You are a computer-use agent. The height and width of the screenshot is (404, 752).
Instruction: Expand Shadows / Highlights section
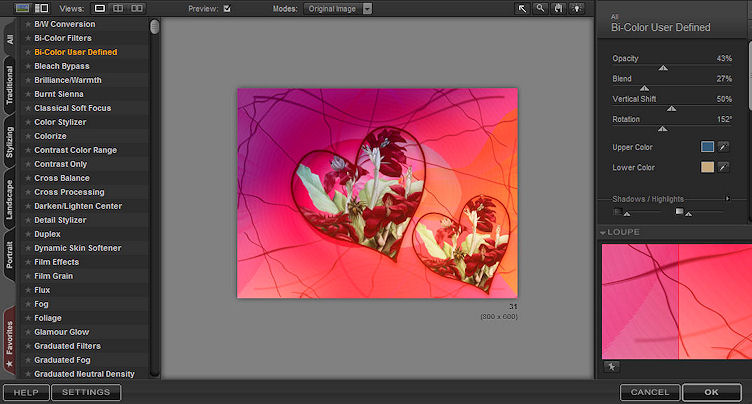[x=728, y=199]
